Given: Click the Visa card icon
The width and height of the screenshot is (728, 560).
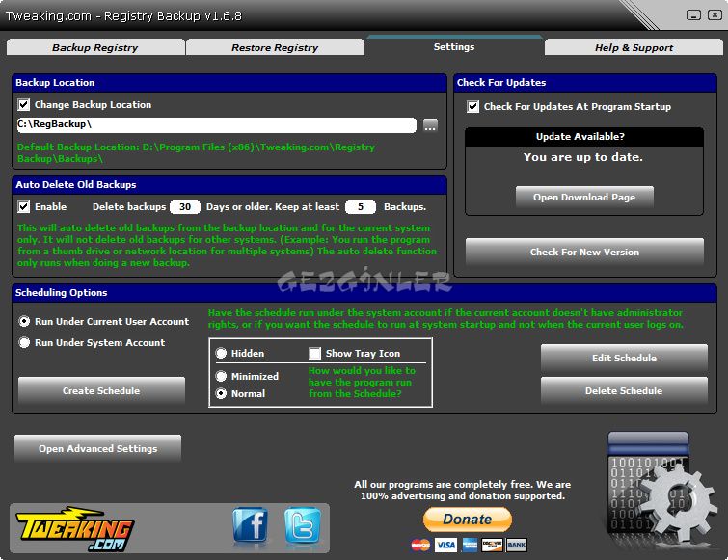Looking at the screenshot, I should pos(445,545).
